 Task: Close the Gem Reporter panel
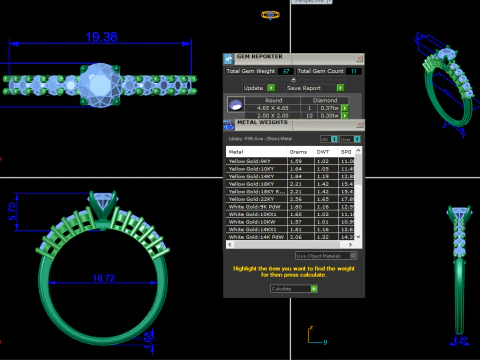359,58
